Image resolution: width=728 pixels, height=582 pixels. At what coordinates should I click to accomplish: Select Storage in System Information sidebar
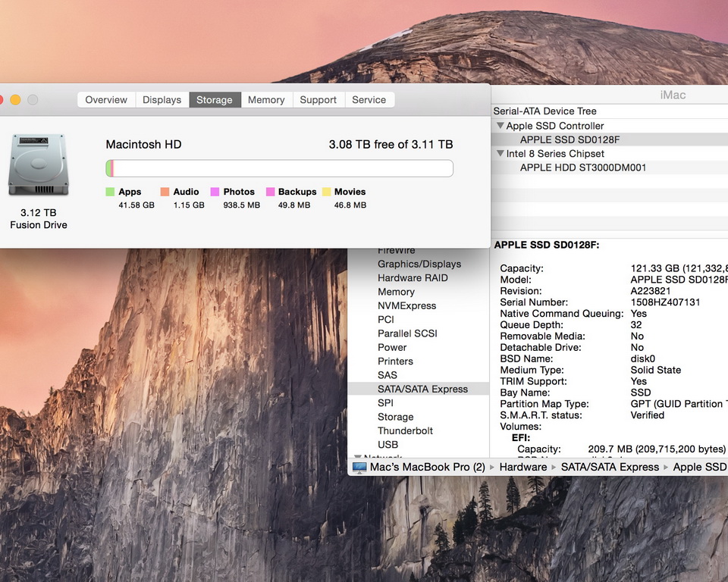point(396,418)
